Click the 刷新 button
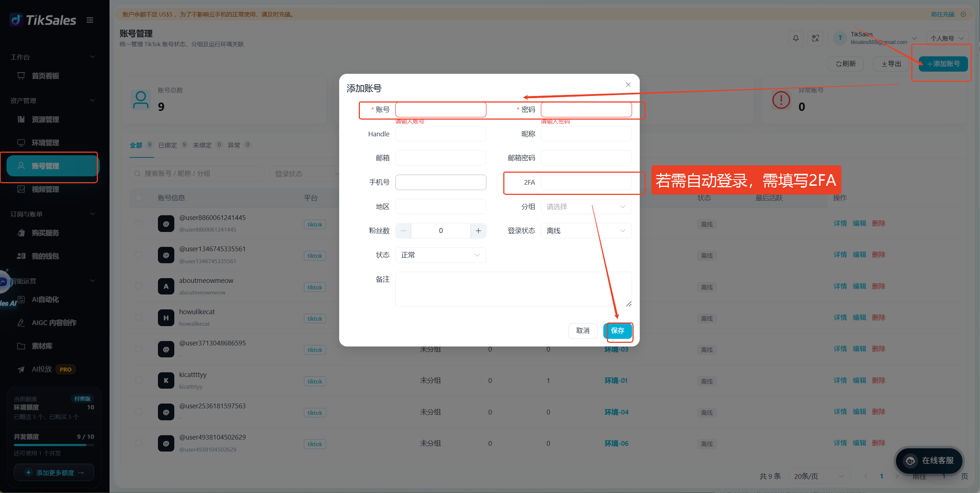 (845, 64)
